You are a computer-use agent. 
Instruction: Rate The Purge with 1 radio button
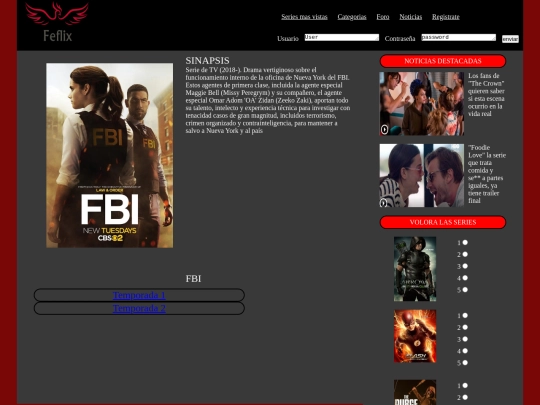pyautogui.click(x=465, y=386)
